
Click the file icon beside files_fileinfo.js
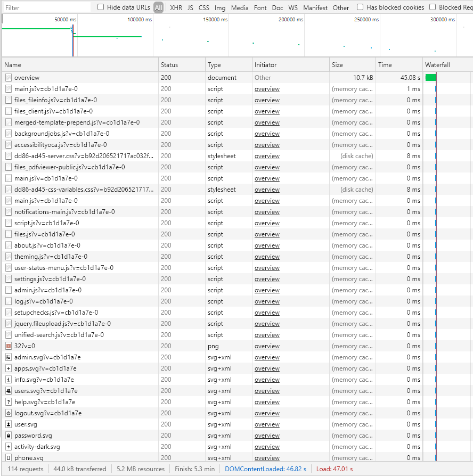click(x=9, y=100)
